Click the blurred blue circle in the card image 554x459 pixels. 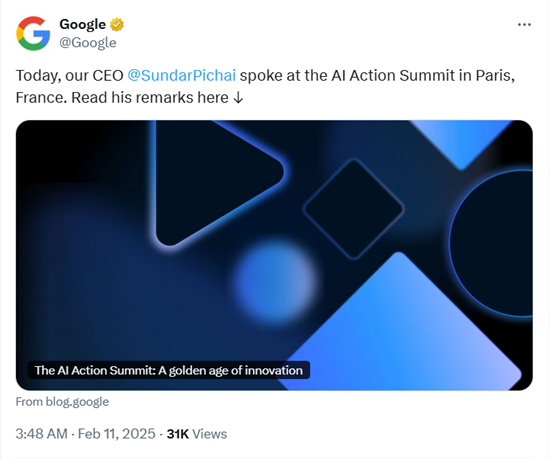276,279
